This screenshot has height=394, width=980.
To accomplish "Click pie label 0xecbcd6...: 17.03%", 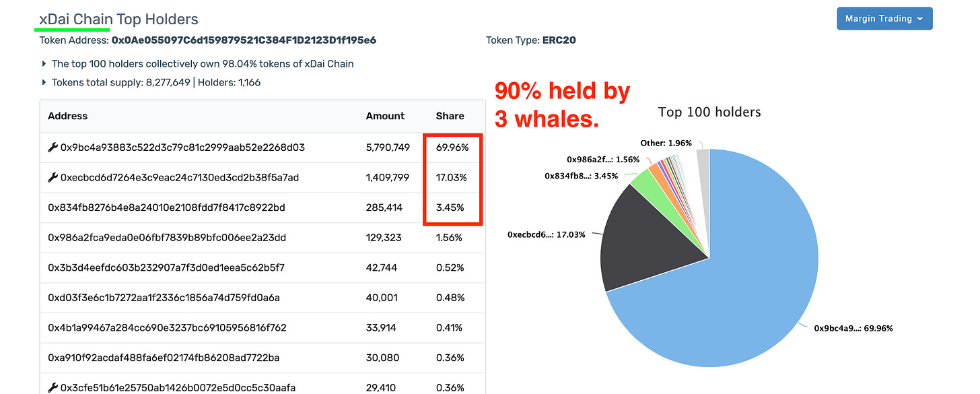I will click(x=546, y=234).
